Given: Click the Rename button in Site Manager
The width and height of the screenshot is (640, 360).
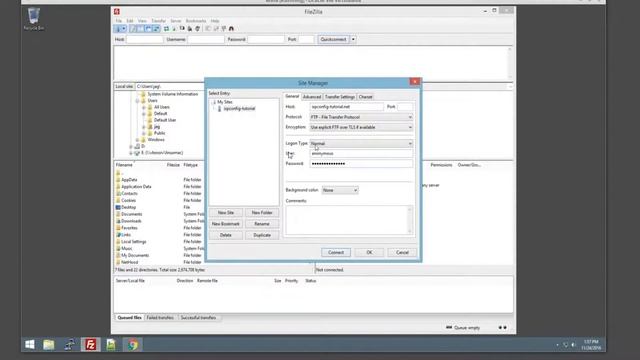Looking at the screenshot, I should 262,224.
